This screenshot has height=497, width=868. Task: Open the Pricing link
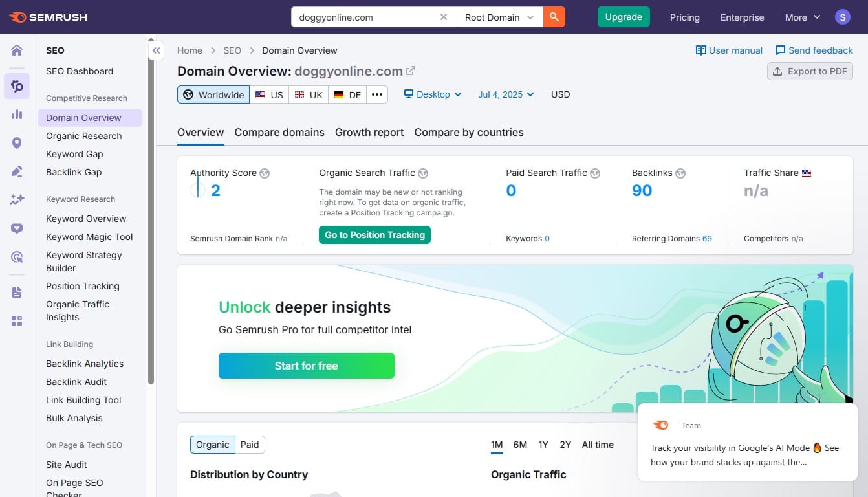click(685, 17)
